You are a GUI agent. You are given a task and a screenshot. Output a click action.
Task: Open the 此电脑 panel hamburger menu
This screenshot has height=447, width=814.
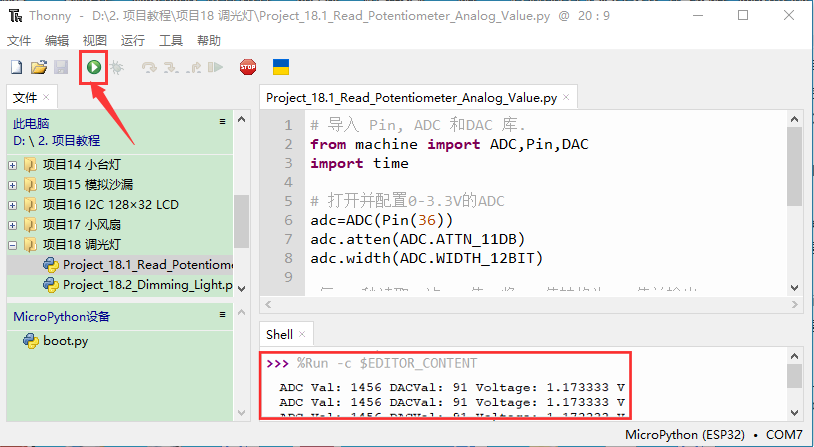click(223, 121)
